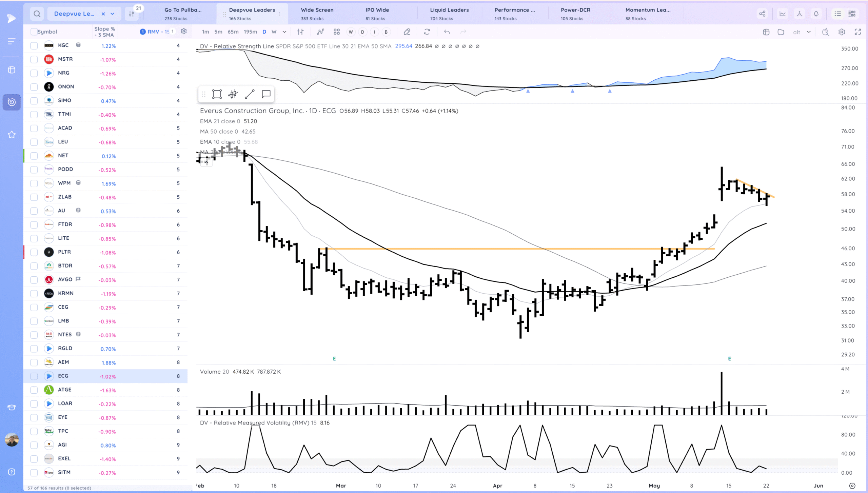The image size is (868, 493).
Task: Click the AVGO flag icon
Action: point(78,279)
